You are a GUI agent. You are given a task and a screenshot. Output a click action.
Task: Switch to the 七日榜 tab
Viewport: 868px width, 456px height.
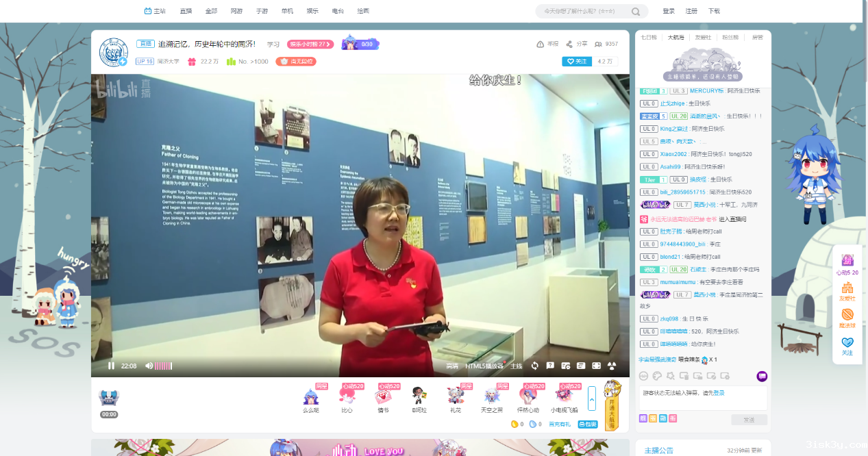[648, 37]
